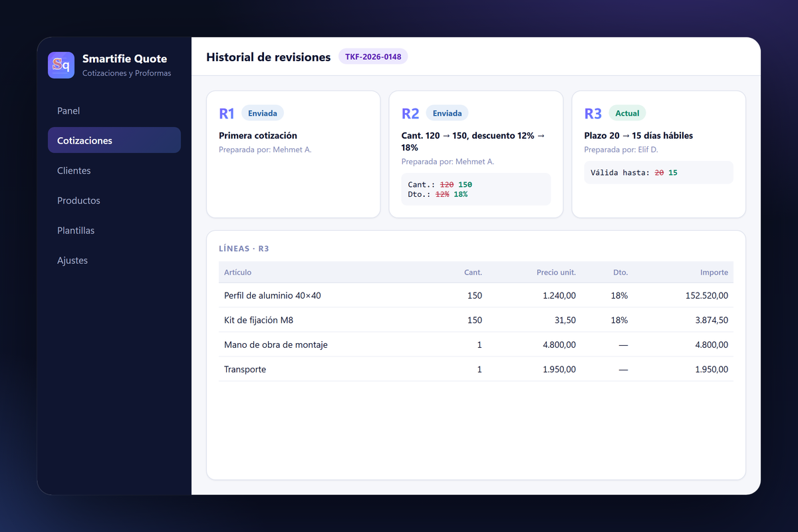This screenshot has width=798, height=532.
Task: Select Cotizaciones in the sidebar
Action: [x=114, y=140]
